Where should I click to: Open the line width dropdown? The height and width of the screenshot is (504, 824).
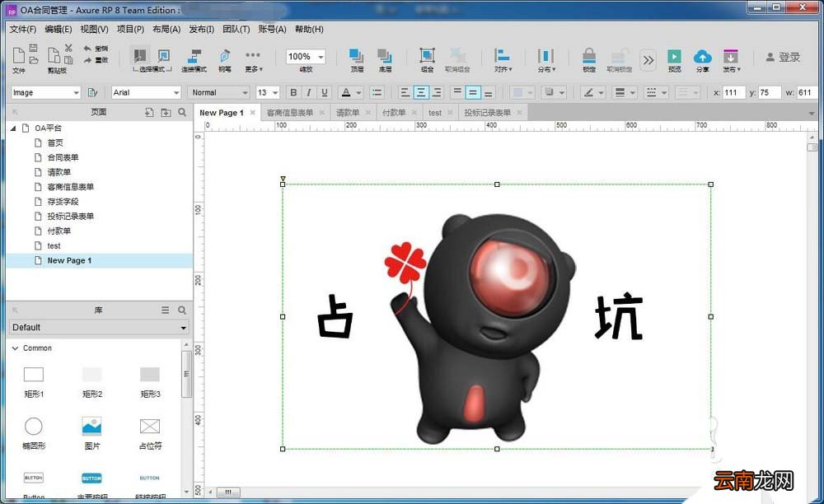625,92
